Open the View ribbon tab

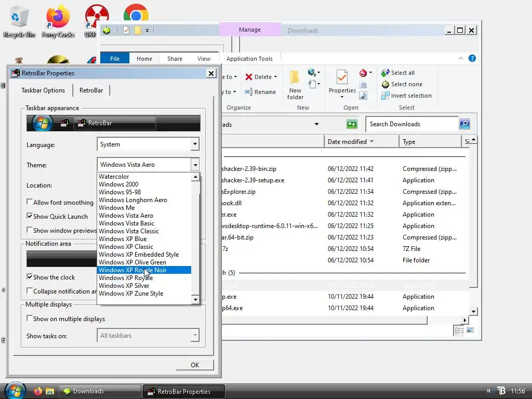204,58
